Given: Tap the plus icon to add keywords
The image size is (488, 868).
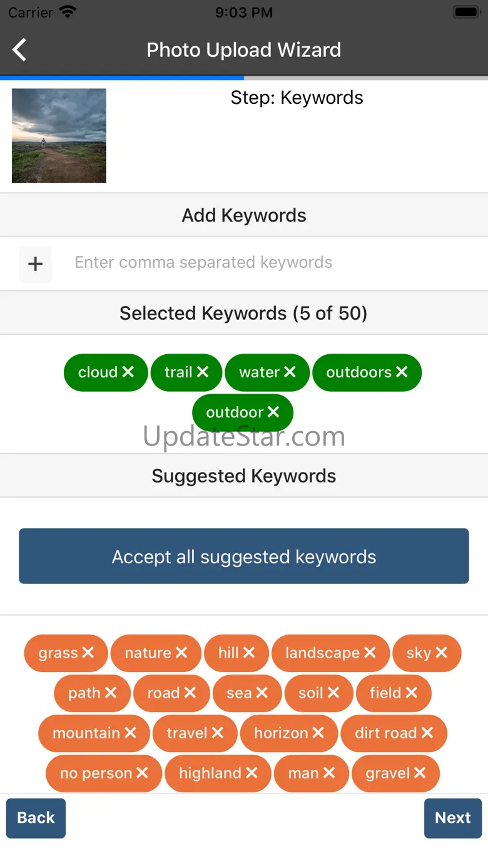Looking at the screenshot, I should click(36, 264).
